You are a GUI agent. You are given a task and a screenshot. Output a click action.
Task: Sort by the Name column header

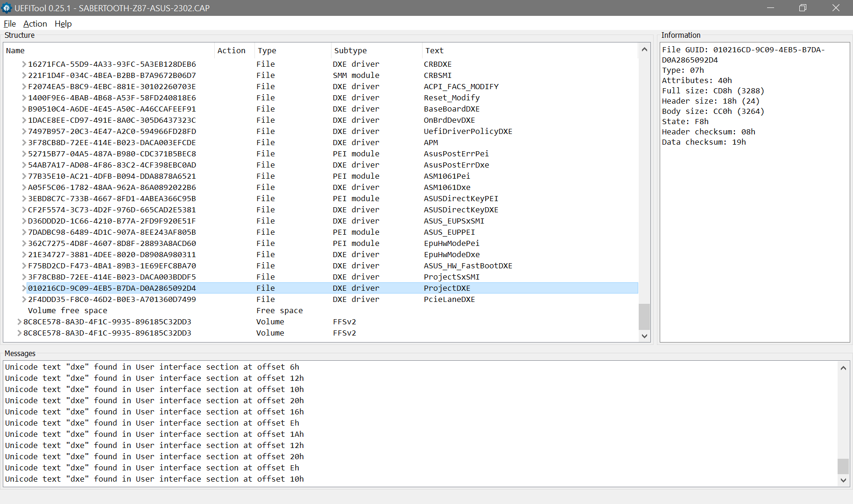(x=109, y=50)
